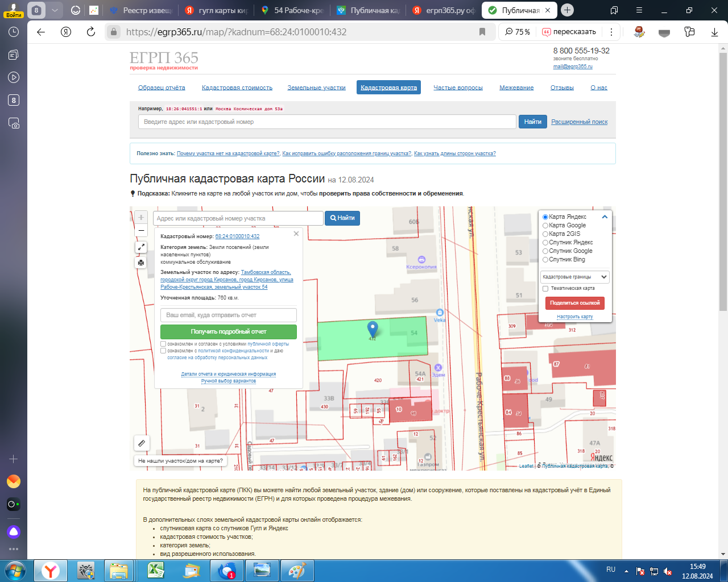Select Спутник Яндекс radio option

click(x=545, y=243)
